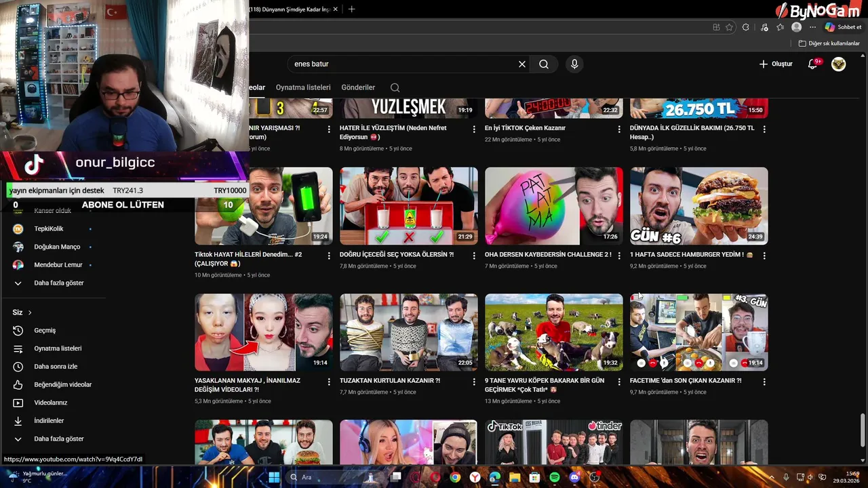The height and width of the screenshot is (488, 868).
Task: Open Chrome from the taskbar
Action: [x=455, y=477]
